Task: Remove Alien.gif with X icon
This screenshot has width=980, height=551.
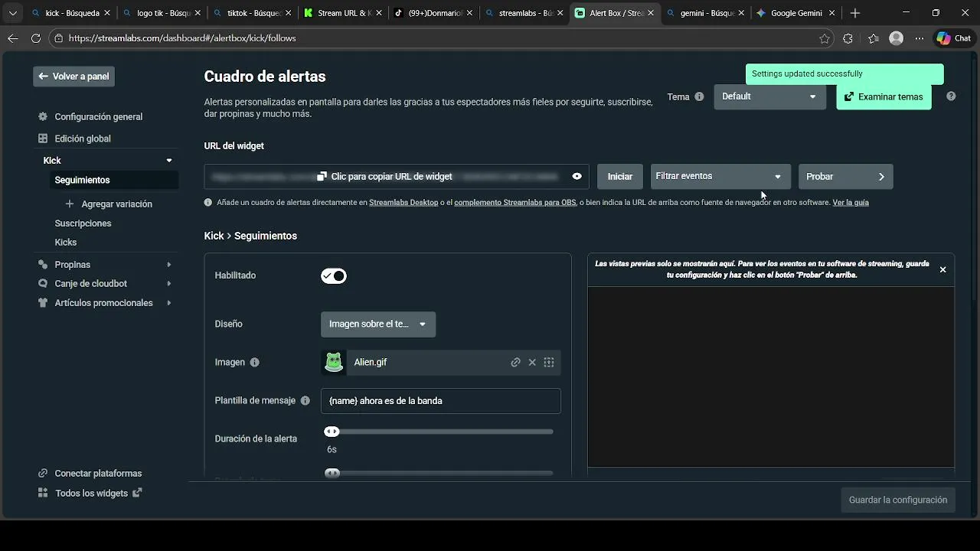Action: [x=533, y=363]
